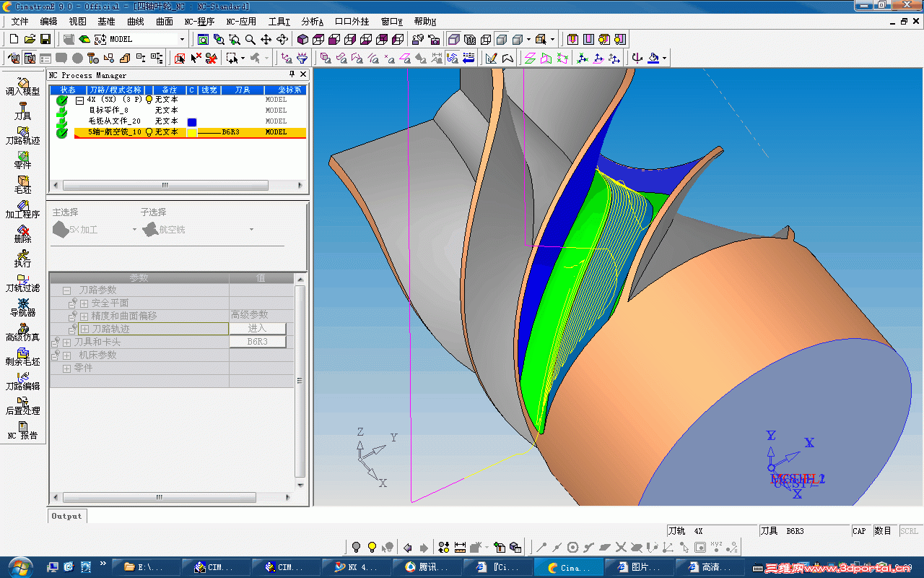Open the MODEL combo box dropdown
924x578 pixels.
point(182,39)
